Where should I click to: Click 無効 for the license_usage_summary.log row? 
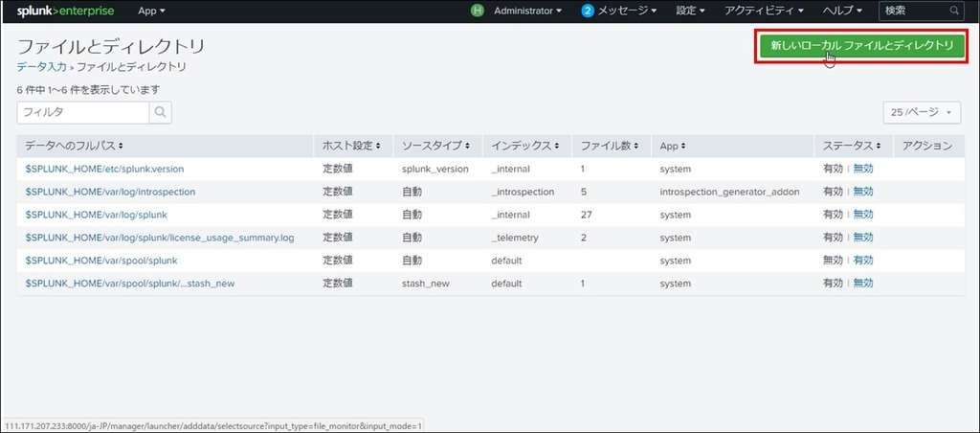[x=863, y=238]
